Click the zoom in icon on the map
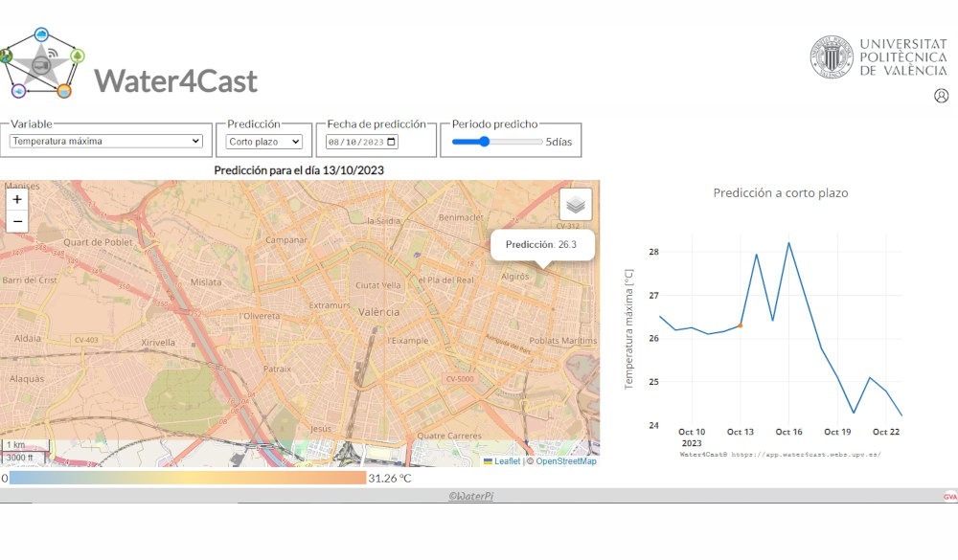This screenshot has width=958, height=560. 16,201
